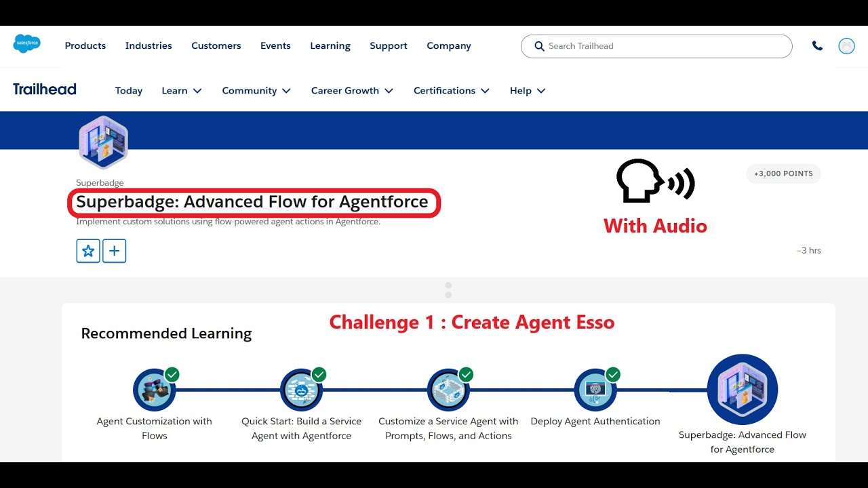868x488 pixels.
Task: Open the Customers menu
Action: pos(216,46)
